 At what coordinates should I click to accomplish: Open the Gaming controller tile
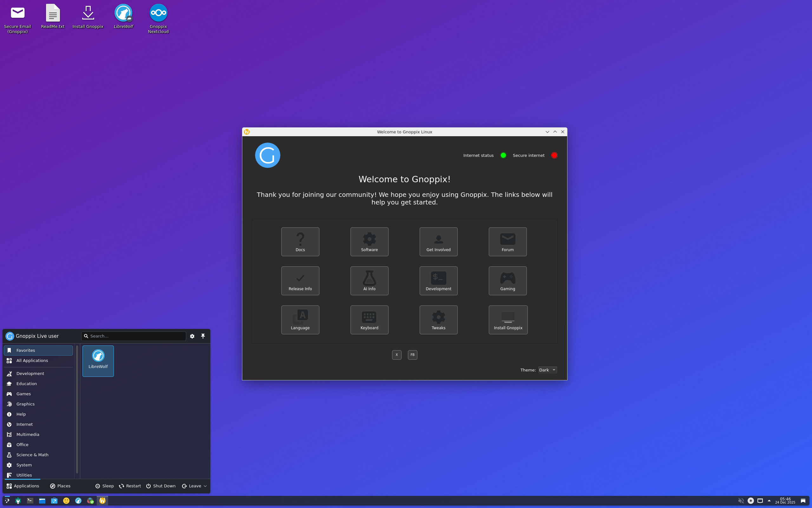(x=507, y=281)
